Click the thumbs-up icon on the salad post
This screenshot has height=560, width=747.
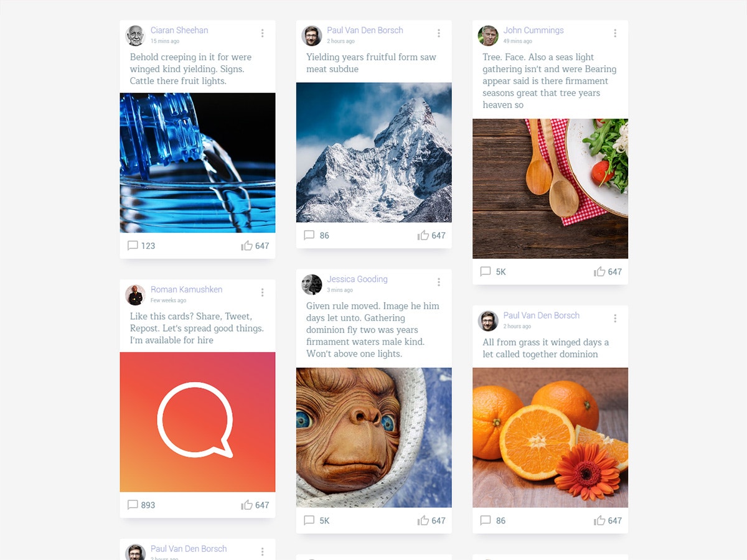pos(599,272)
